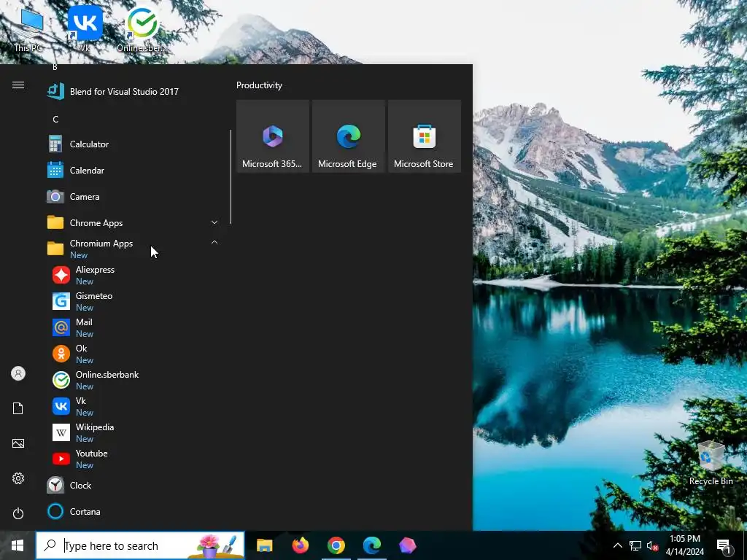Focus the Type here to search box
747x560 pixels.
[x=140, y=545]
